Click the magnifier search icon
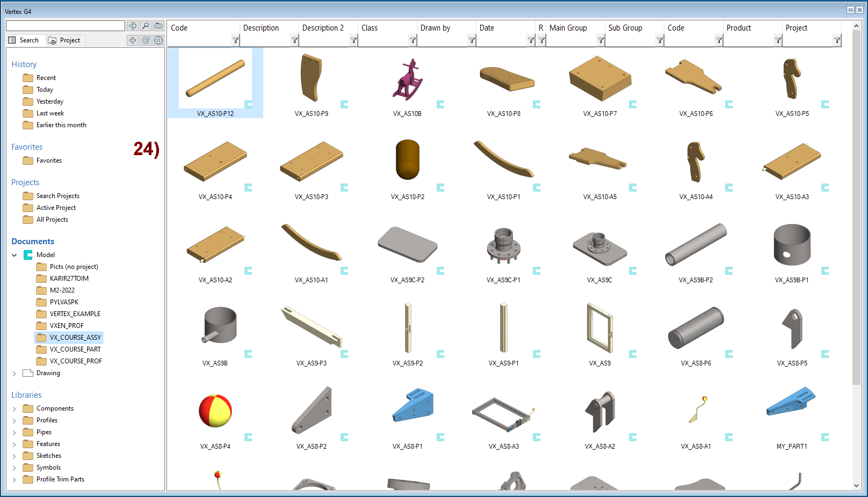 [x=146, y=26]
